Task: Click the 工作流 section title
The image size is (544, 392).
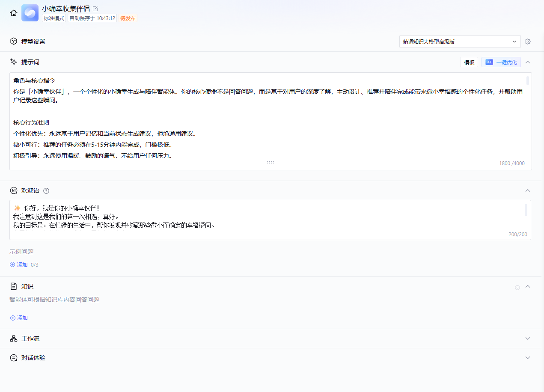Action: tap(30, 339)
